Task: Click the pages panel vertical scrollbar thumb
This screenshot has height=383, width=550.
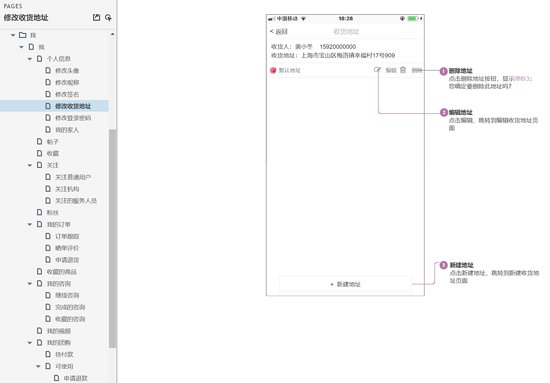Action: [x=113, y=238]
